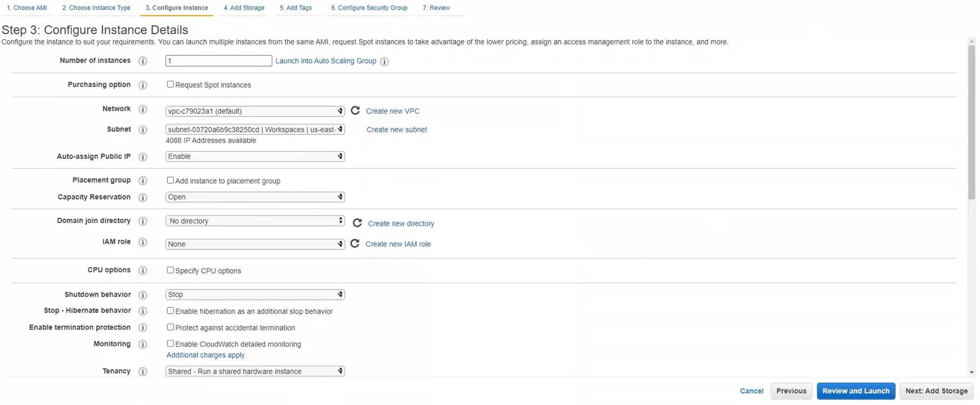Open the Shutdown behavior dropdown
The height and width of the screenshot is (405, 980).
255,294
